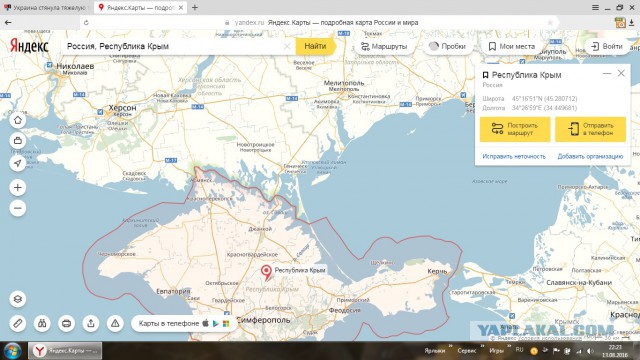Screen dimensions: 640x360
Task: Click the yellow Найти search button
Action: pos(316,46)
